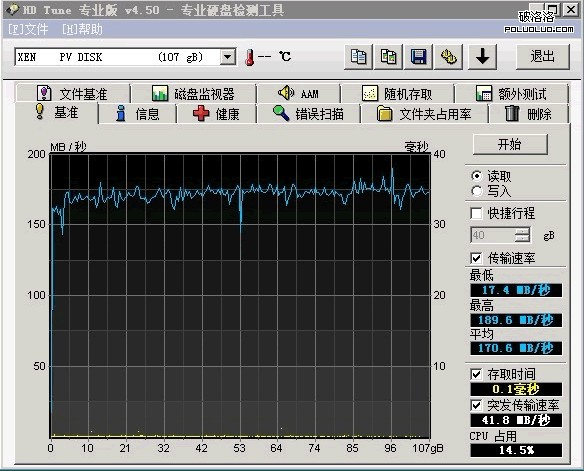The image size is (584, 471).
Task: Open the [F]文件 menu
Action: [28, 29]
